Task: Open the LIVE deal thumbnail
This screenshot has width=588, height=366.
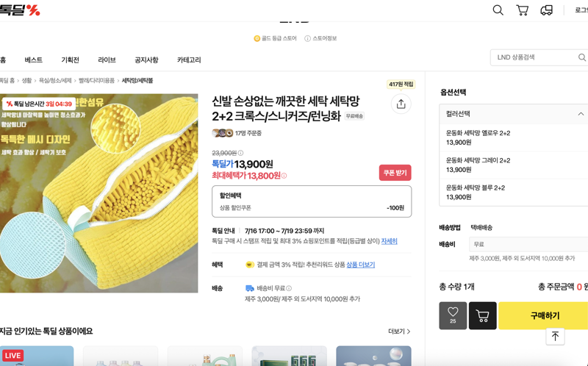Action: [x=37, y=356]
